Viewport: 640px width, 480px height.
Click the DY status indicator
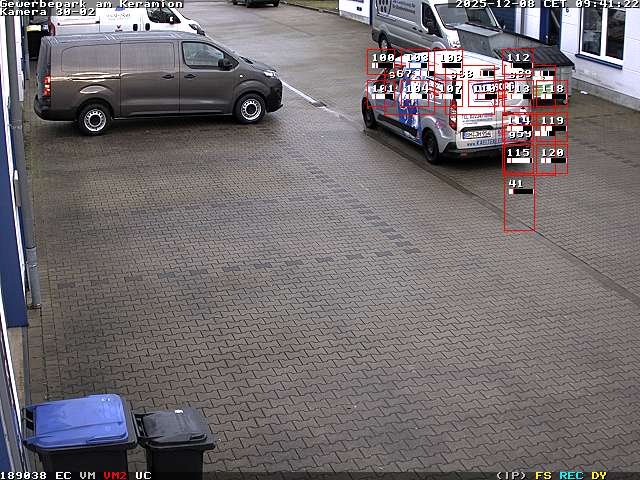click(598, 475)
